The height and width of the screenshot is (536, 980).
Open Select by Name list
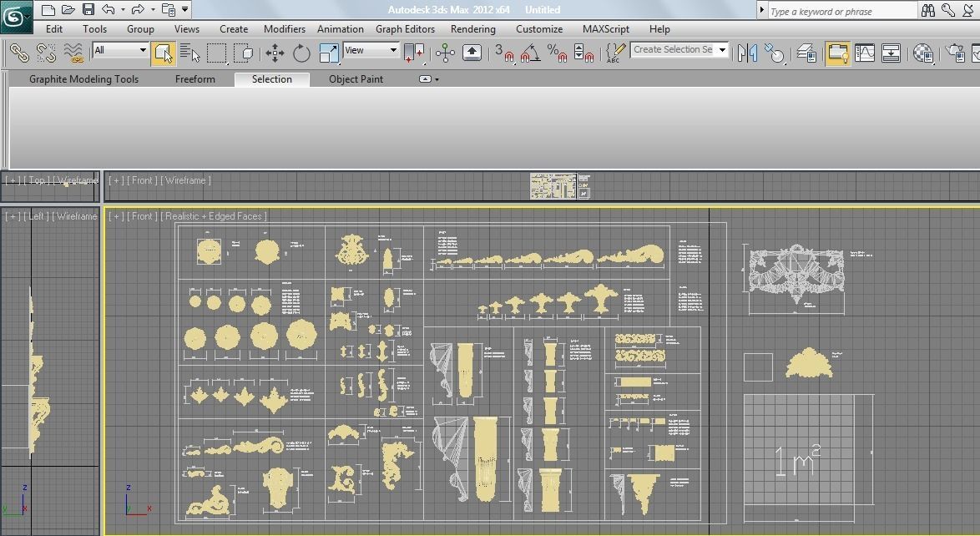coord(189,53)
